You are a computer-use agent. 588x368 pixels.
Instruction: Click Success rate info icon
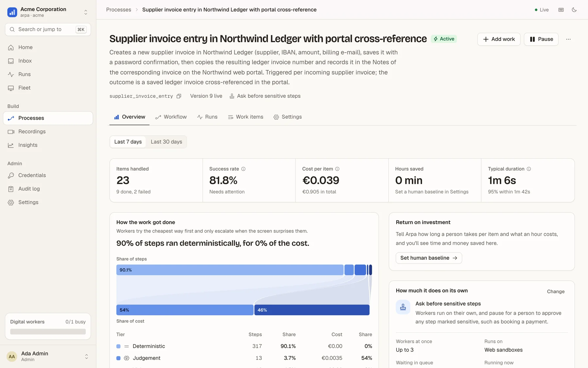[243, 169]
